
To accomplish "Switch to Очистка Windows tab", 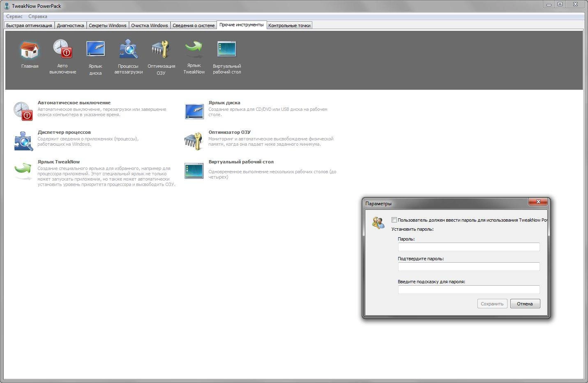I will (x=150, y=25).
